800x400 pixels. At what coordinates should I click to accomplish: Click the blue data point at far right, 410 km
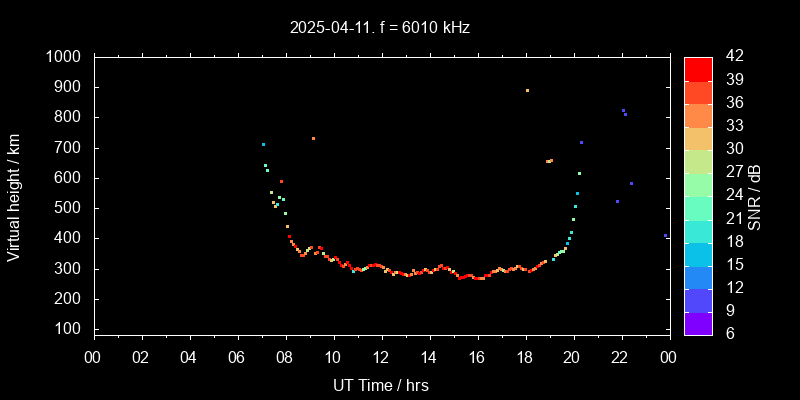click(665, 236)
